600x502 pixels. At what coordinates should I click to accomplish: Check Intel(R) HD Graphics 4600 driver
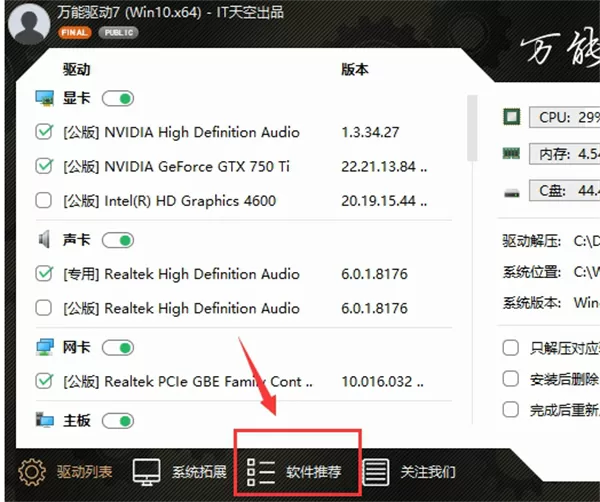[44, 200]
